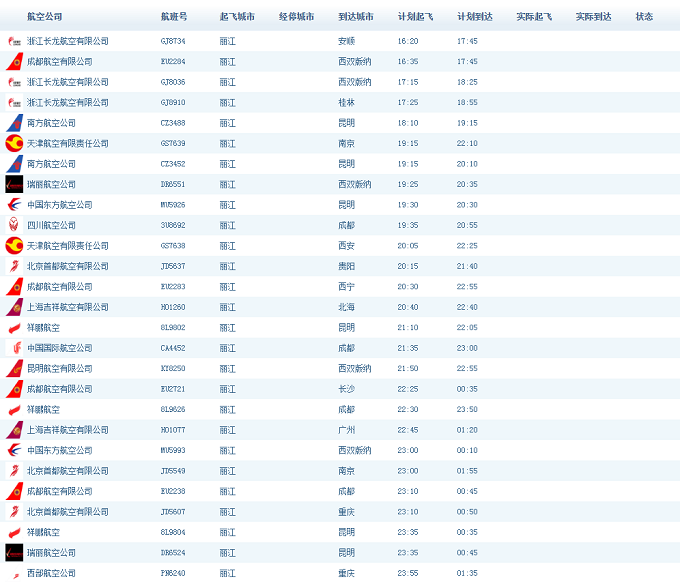
Task: Click Ruili Airlines logo on flight DR6551
Action: click(x=14, y=184)
